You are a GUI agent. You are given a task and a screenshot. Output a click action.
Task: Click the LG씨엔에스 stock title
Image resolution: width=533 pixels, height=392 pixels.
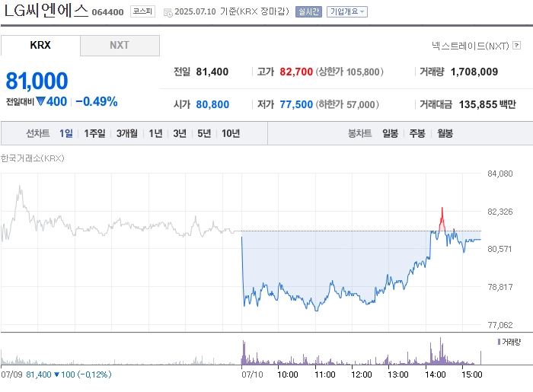[x=46, y=11]
